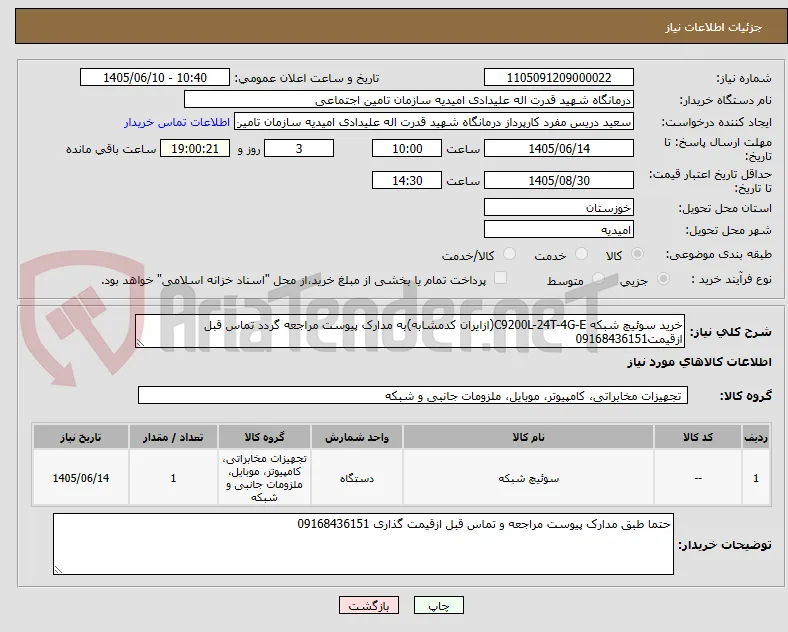Viewport: 788px width, 632px height.
Task: Toggle the اسناد خزانه اسلامی payment checkbox
Action: tap(500, 278)
